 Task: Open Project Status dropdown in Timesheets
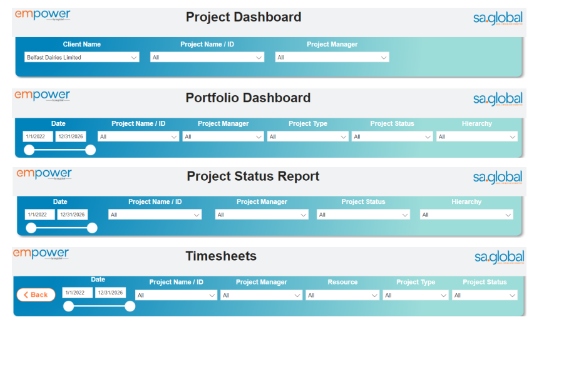coord(484,296)
